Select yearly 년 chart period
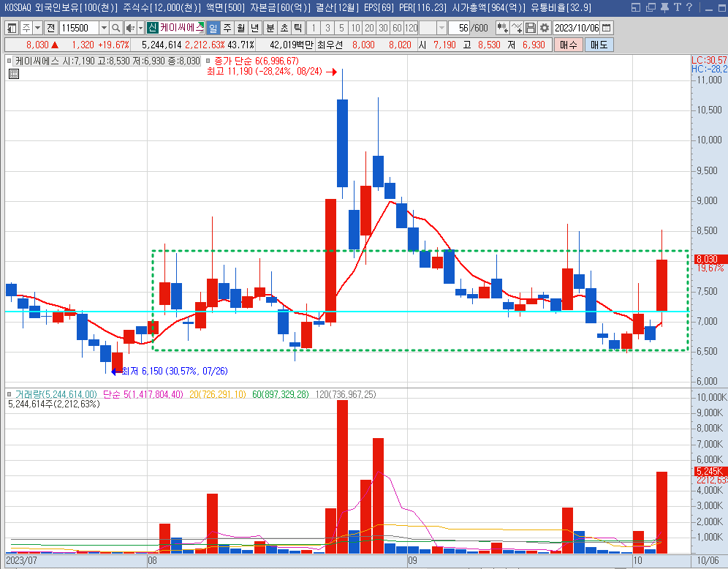This screenshot has height=569, width=728. pos(255,29)
